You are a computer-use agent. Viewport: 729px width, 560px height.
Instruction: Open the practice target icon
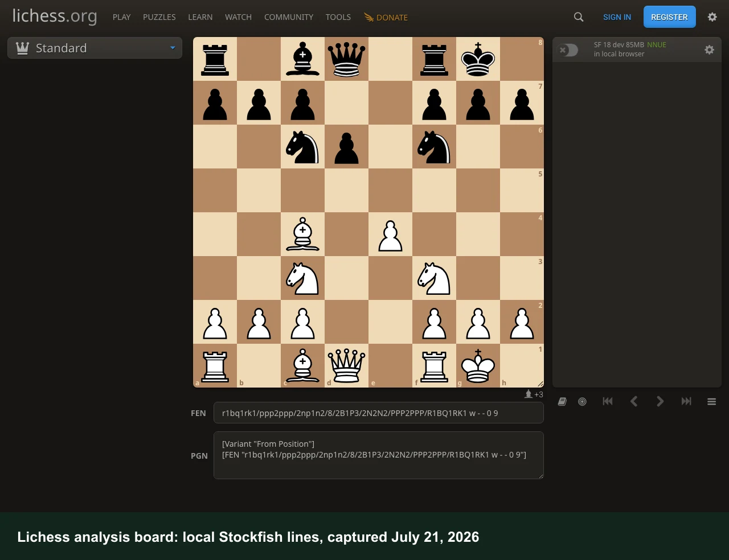tap(582, 401)
